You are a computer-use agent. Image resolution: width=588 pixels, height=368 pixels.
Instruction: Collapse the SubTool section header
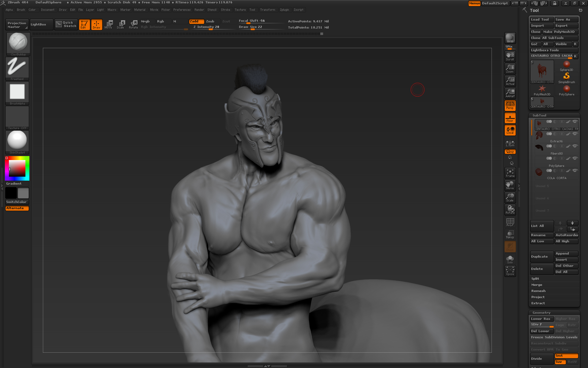coord(539,115)
